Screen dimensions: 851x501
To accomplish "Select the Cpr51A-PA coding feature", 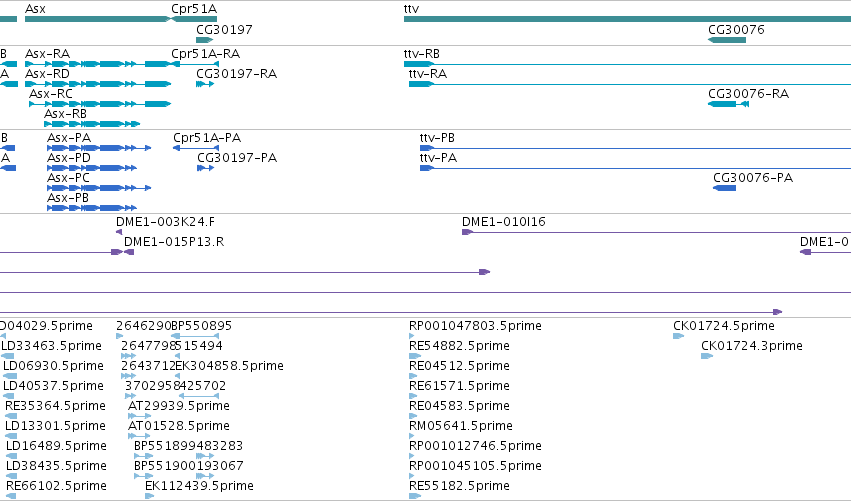I will point(196,148).
